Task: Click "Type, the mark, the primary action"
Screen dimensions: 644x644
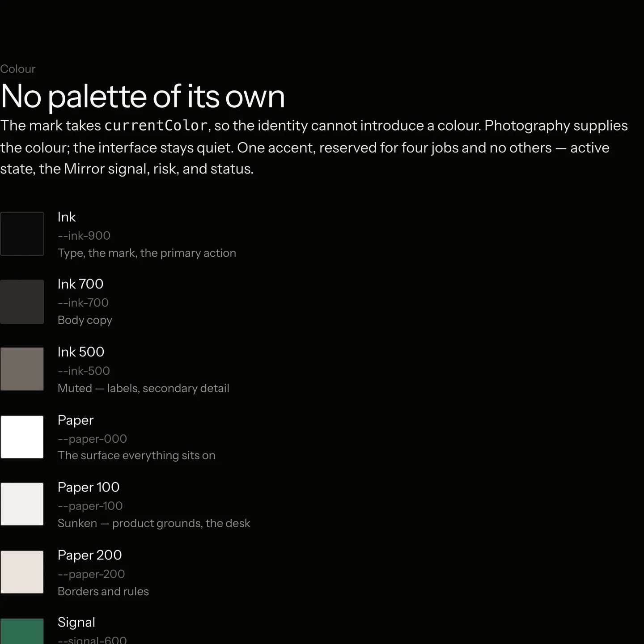Action: 147,253
